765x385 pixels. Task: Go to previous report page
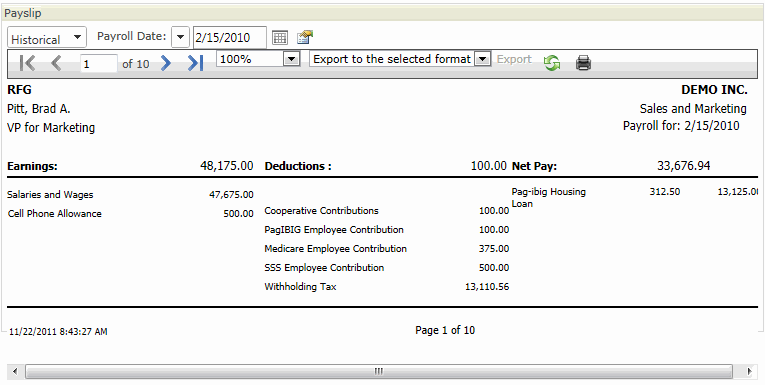pos(56,63)
